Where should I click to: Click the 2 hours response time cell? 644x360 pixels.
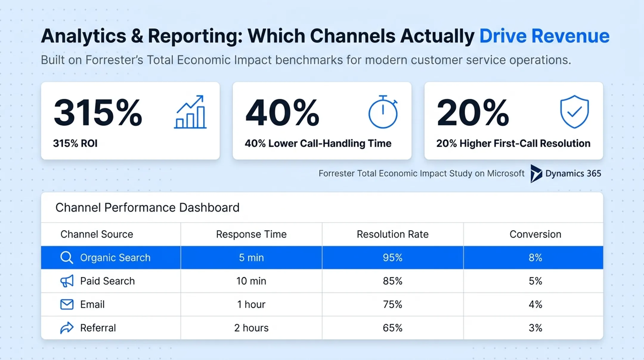click(x=251, y=328)
